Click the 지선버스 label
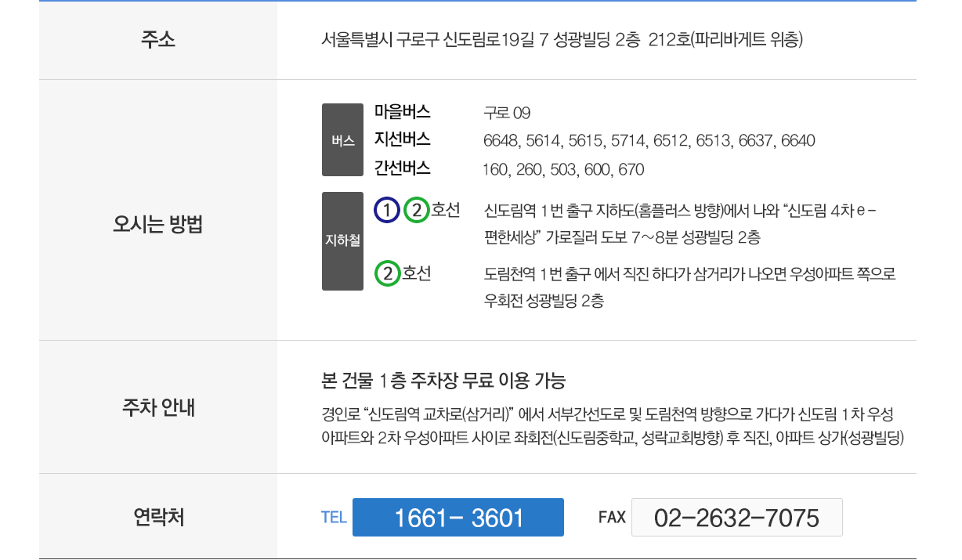Screen dimensions: 962x560 403,139
